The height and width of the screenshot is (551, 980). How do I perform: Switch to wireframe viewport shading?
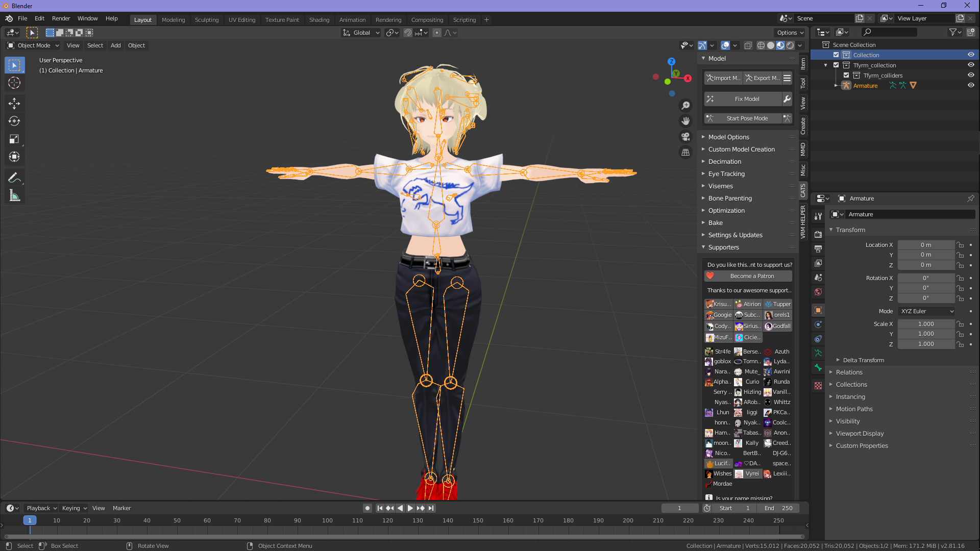761,45
